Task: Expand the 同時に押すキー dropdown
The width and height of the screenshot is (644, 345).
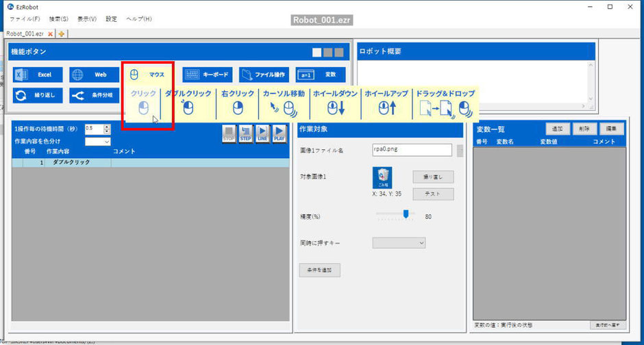Action: tap(399, 243)
